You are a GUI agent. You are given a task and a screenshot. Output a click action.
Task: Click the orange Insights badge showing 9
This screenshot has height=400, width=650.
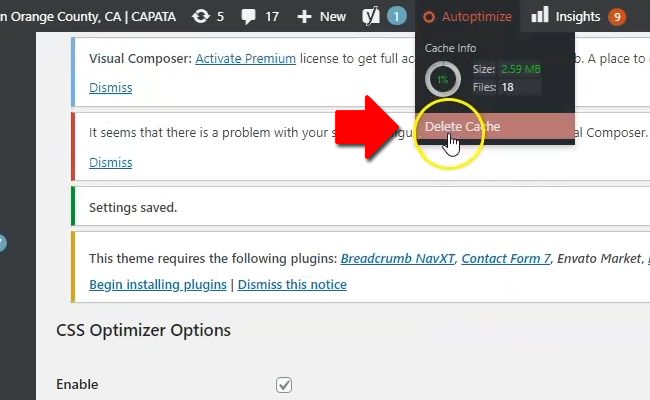[x=617, y=17]
